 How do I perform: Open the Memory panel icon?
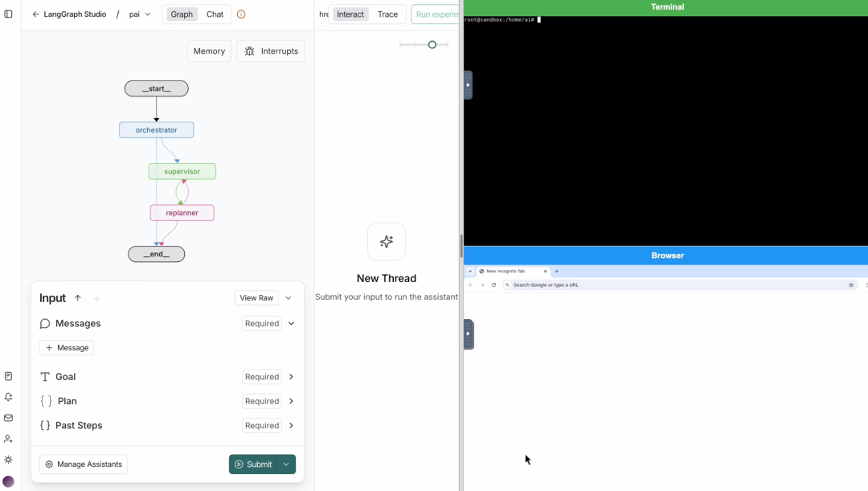click(208, 51)
